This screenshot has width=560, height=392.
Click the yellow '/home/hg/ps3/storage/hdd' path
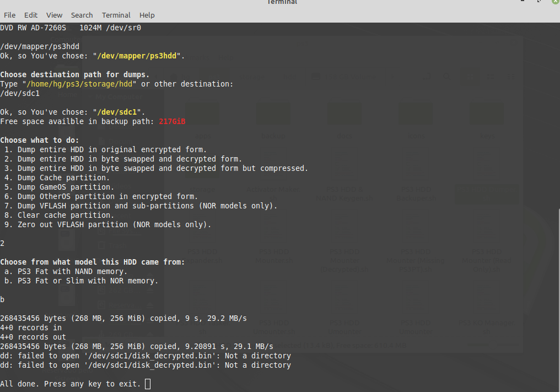[79, 84]
